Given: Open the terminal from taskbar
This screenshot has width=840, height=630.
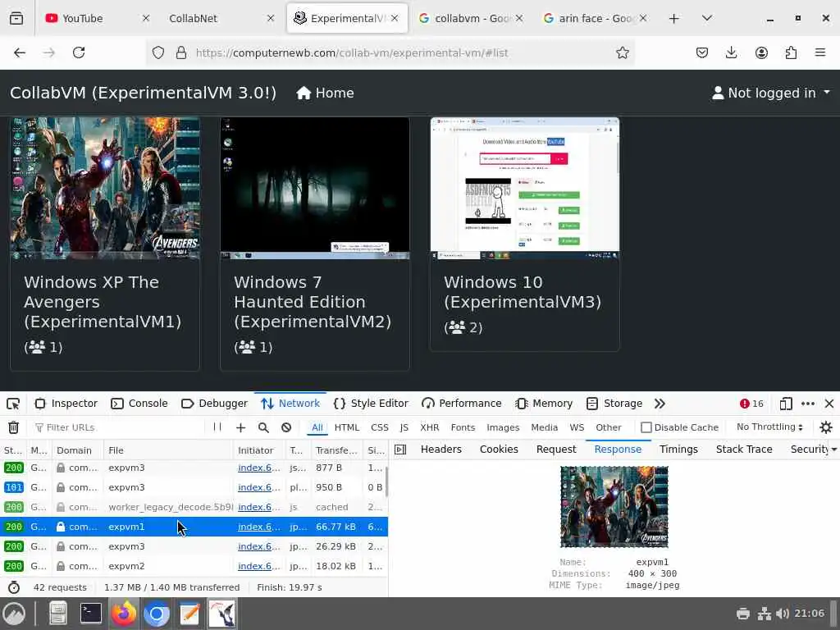Looking at the screenshot, I should [x=90, y=614].
